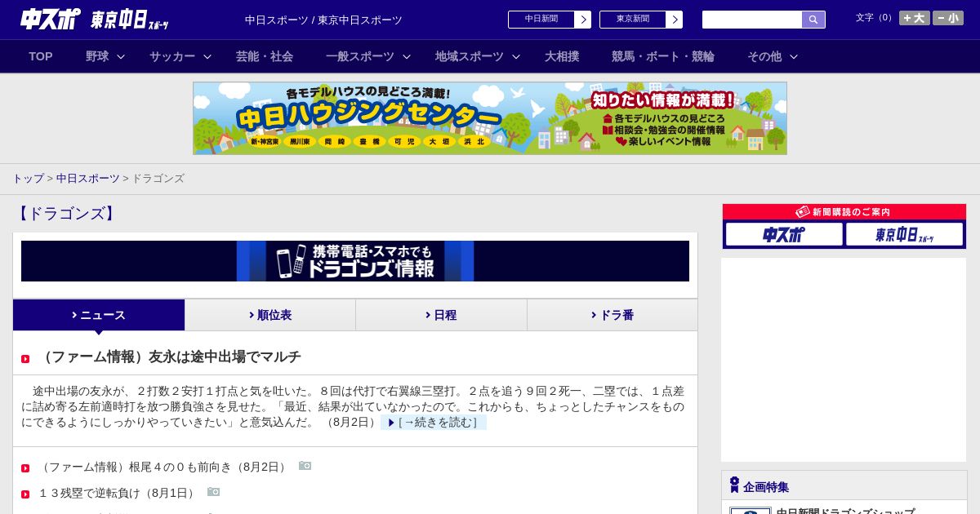
Task: Open headline 友永は途中出場でマルチ
Action: click(170, 357)
